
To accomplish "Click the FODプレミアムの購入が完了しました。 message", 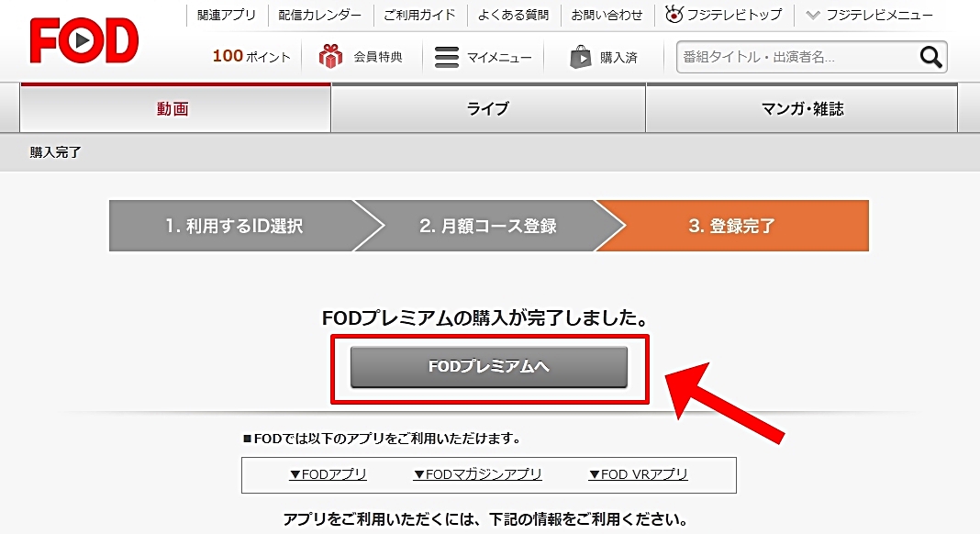I will click(485, 318).
